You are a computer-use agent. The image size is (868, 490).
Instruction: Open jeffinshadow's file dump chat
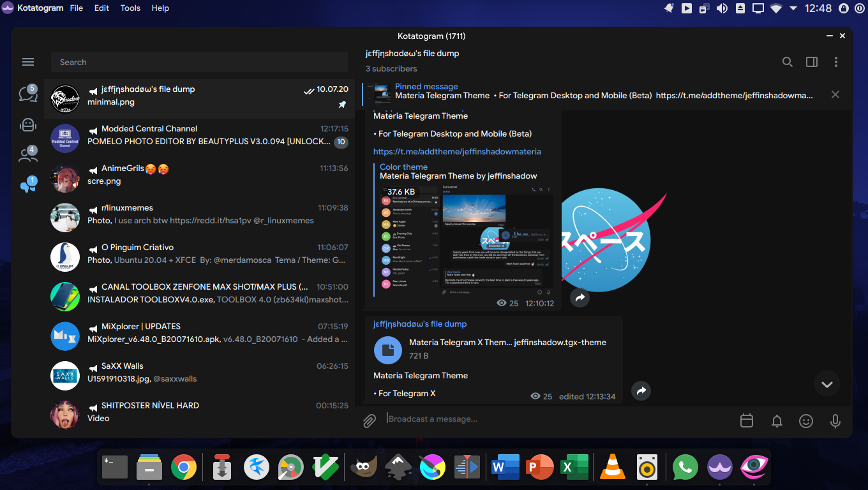[x=199, y=98]
